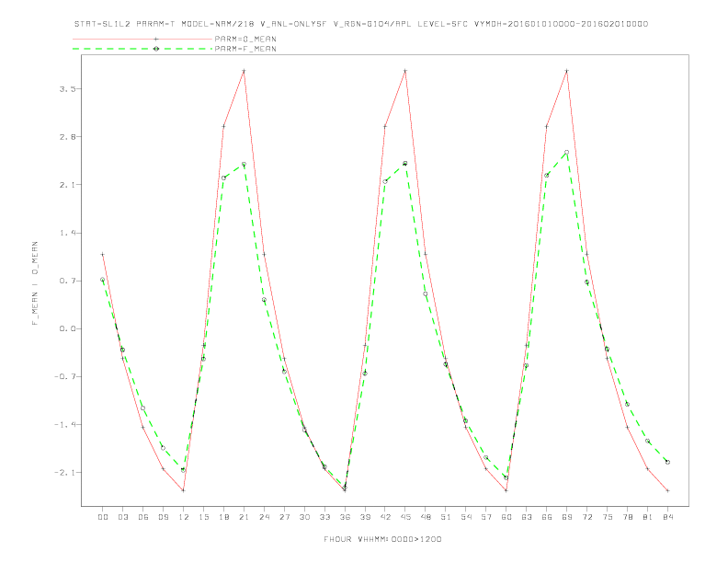Click the x-axis tick label 03
The height and width of the screenshot is (563, 728).
[x=122, y=517]
